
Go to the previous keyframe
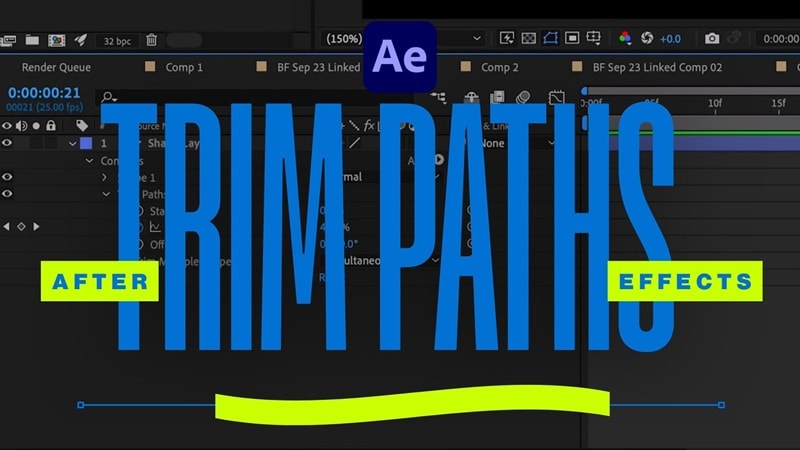point(6,226)
